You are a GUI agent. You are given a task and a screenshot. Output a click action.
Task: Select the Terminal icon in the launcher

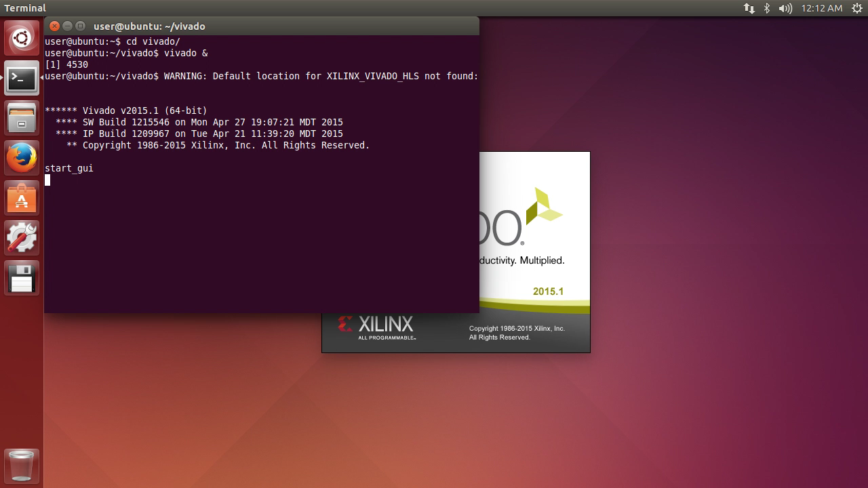(x=21, y=79)
